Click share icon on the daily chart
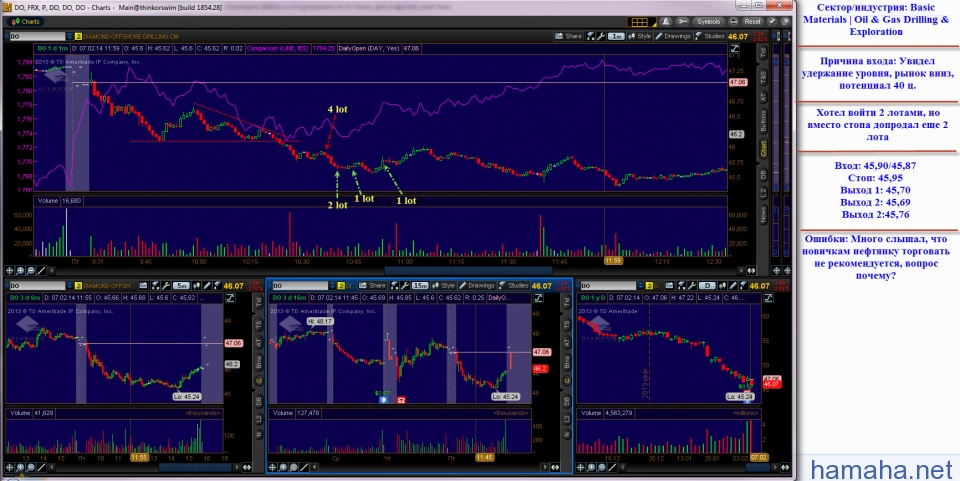This screenshot has height=481, width=960. 670,286
